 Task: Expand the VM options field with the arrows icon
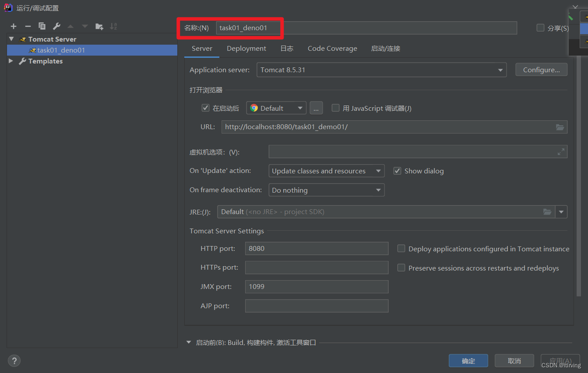click(561, 152)
